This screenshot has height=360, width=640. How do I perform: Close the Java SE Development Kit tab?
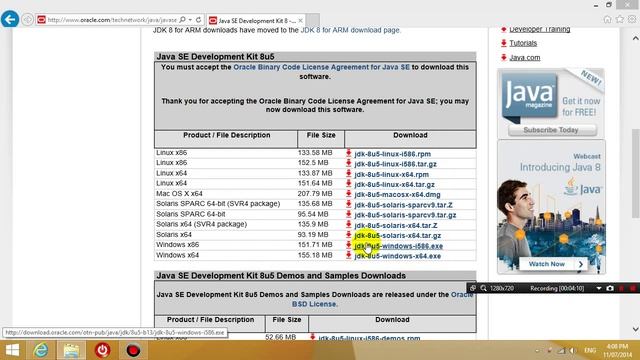301,20
